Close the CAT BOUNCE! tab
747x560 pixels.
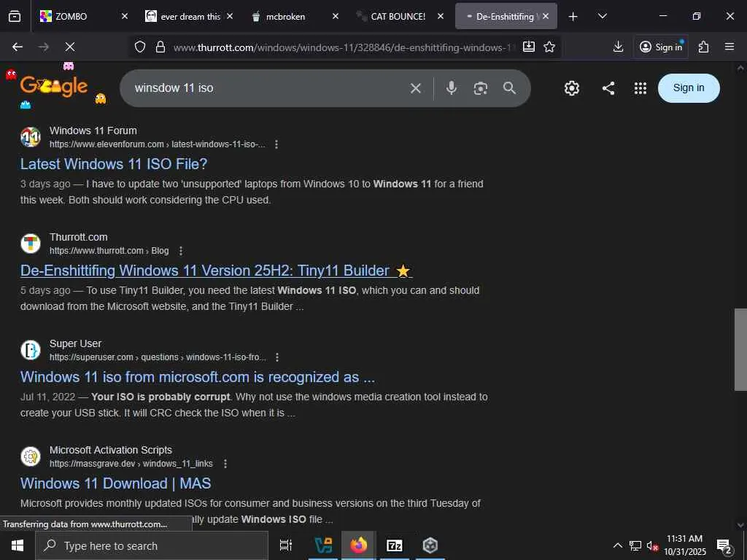441,16
